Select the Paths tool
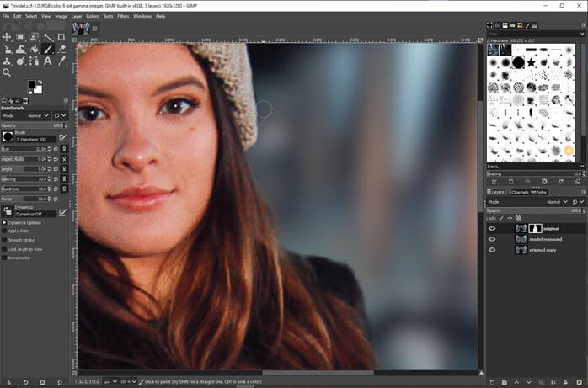 tap(35, 61)
